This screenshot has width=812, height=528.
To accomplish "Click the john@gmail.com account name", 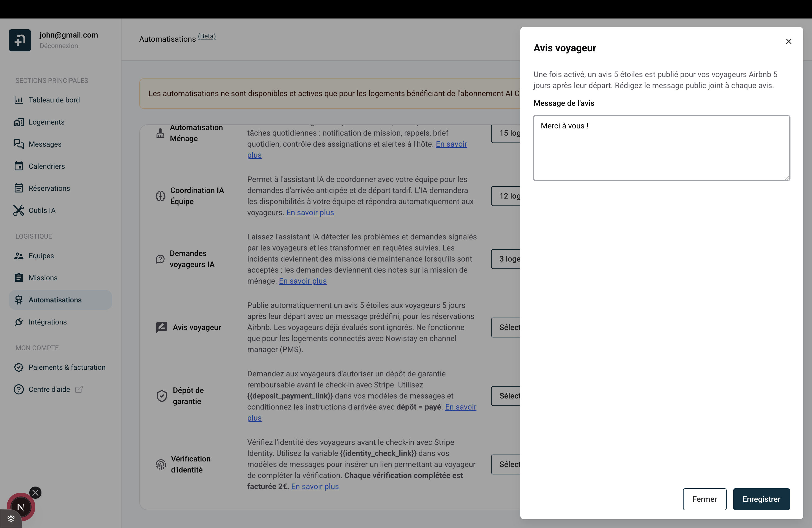I will coord(68,35).
